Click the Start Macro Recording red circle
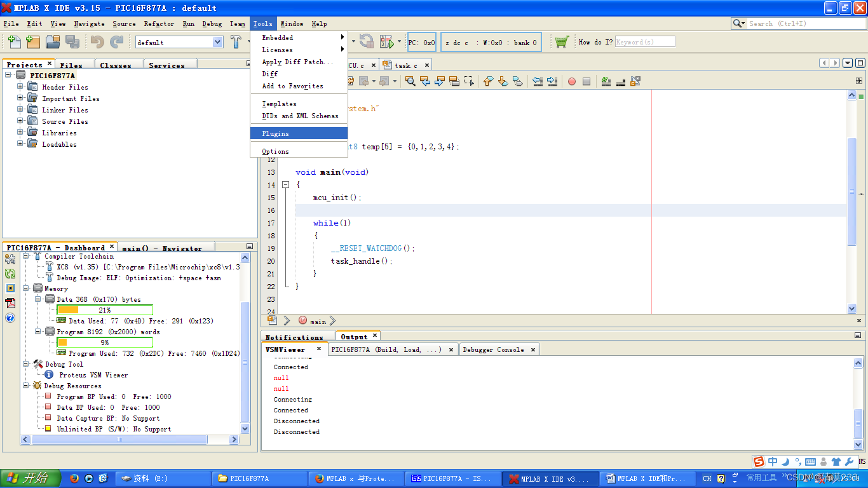 tap(572, 81)
